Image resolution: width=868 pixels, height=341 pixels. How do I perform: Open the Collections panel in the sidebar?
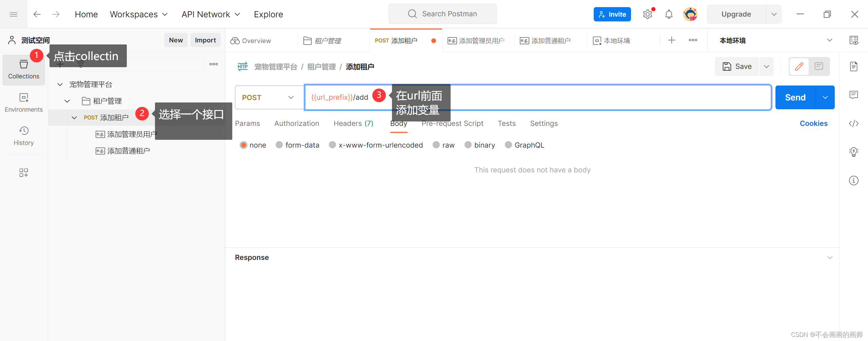coord(23,70)
